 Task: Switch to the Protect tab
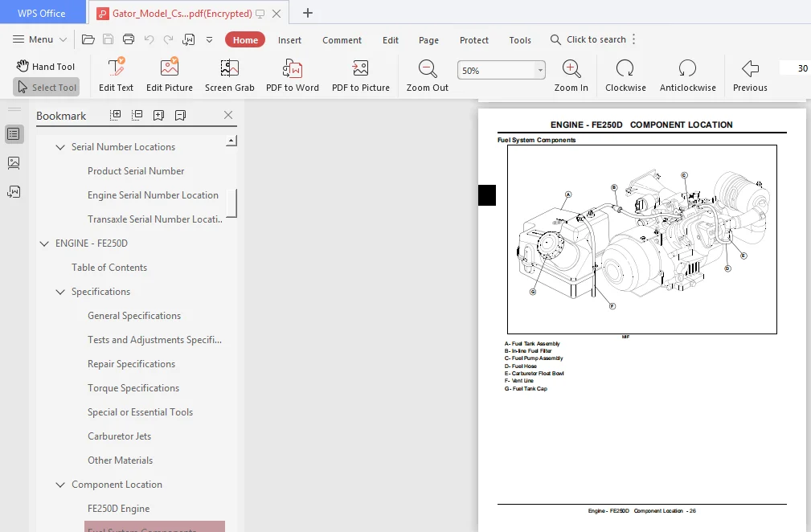click(x=474, y=40)
